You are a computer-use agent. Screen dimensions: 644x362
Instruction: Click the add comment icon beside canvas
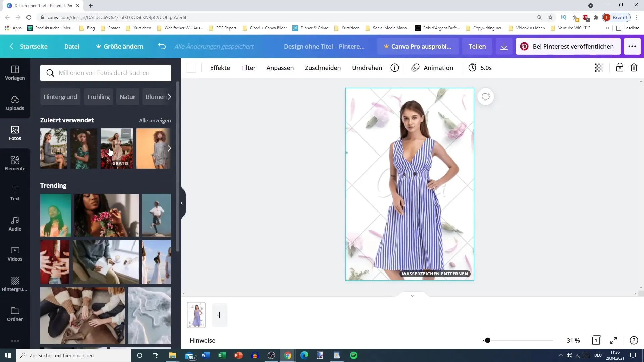pos(486,97)
